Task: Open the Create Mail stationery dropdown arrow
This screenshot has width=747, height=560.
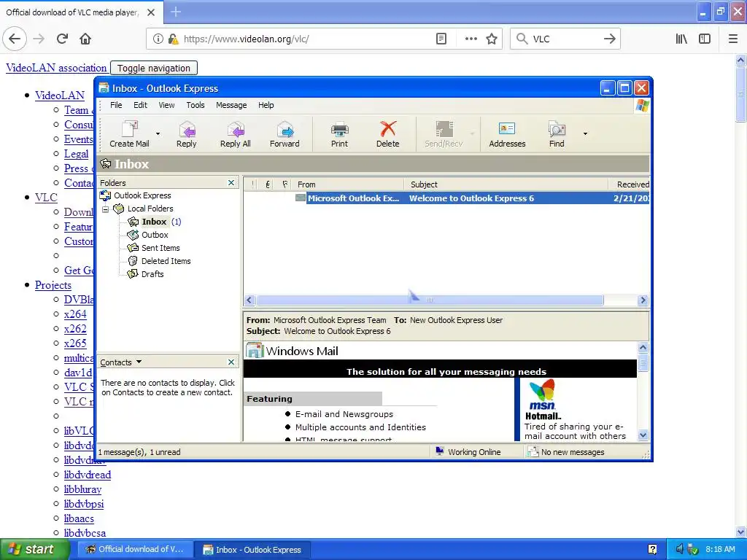Action: click(x=158, y=134)
